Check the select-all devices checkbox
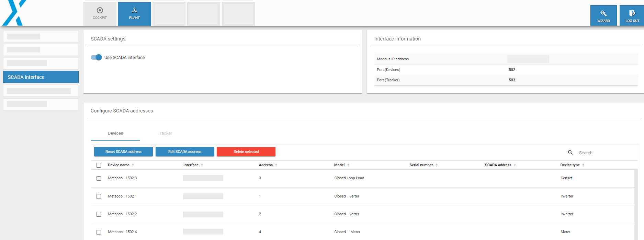The image size is (644, 240). pos(99,165)
